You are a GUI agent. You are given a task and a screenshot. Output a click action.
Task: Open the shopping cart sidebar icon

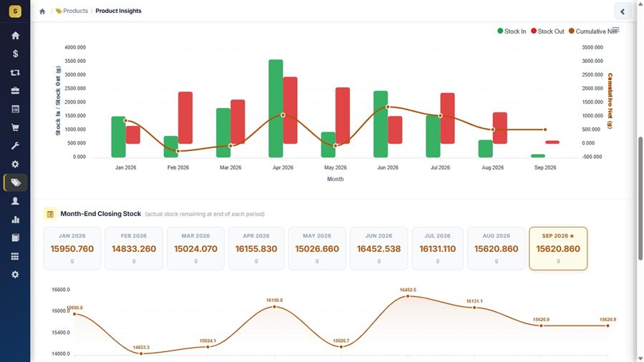pos(15,127)
